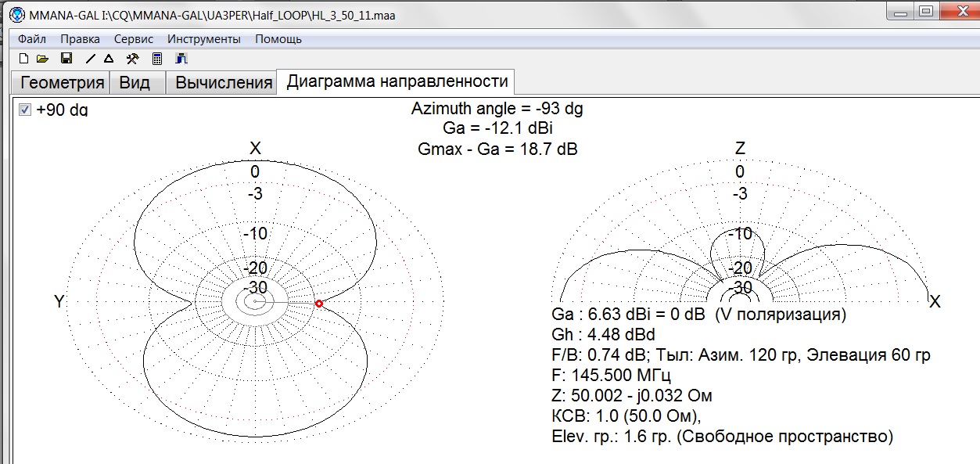Save the antenna file with floppy icon
Image resolution: width=980 pixels, height=464 pixels.
pyautogui.click(x=66, y=59)
